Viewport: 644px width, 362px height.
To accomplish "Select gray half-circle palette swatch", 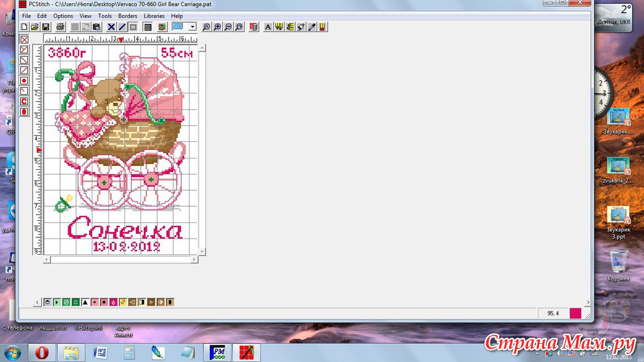I will (47, 302).
